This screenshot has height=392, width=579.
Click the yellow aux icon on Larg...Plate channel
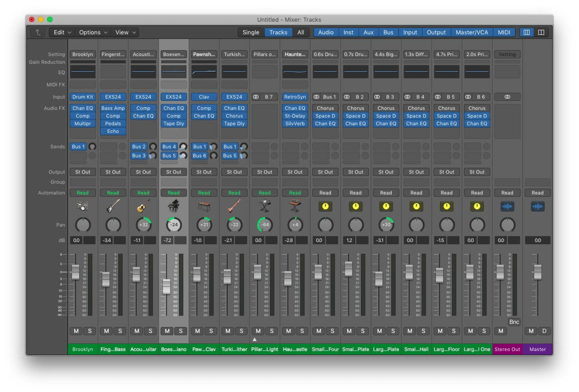[x=386, y=206]
